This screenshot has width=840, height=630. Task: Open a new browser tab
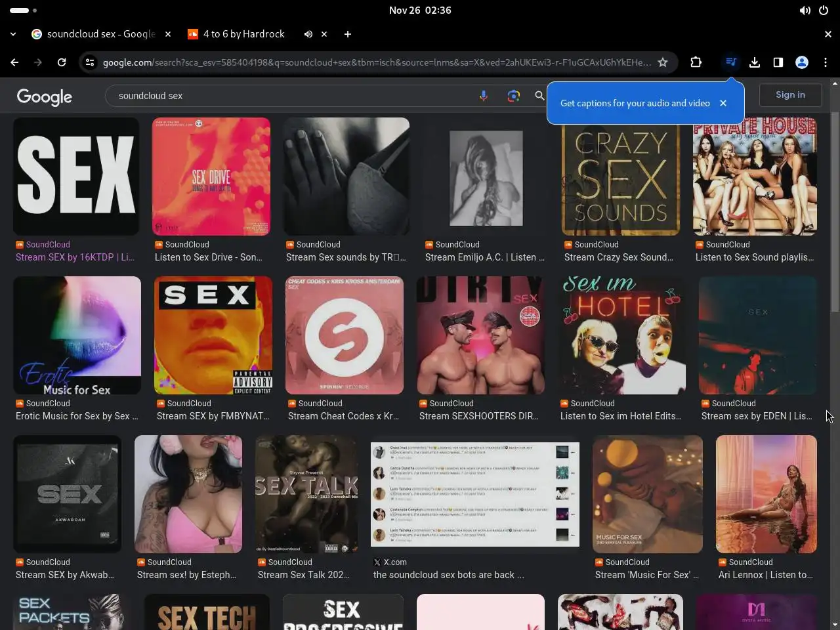348,34
